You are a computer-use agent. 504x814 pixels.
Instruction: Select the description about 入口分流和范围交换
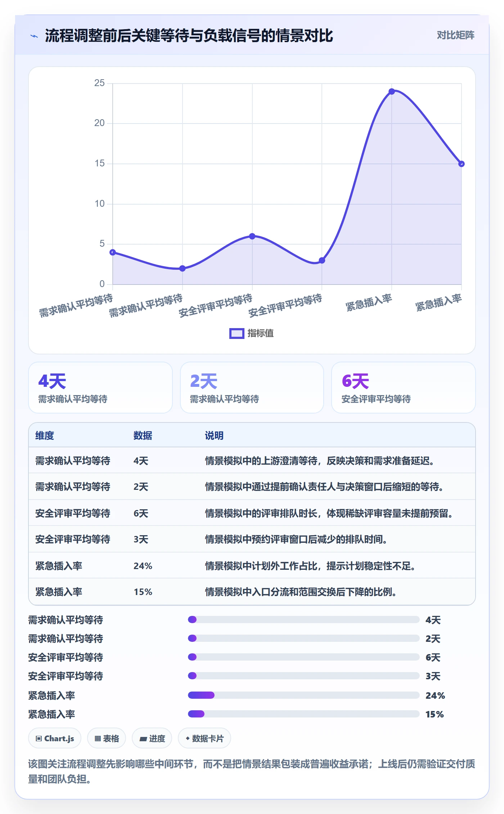(301, 592)
